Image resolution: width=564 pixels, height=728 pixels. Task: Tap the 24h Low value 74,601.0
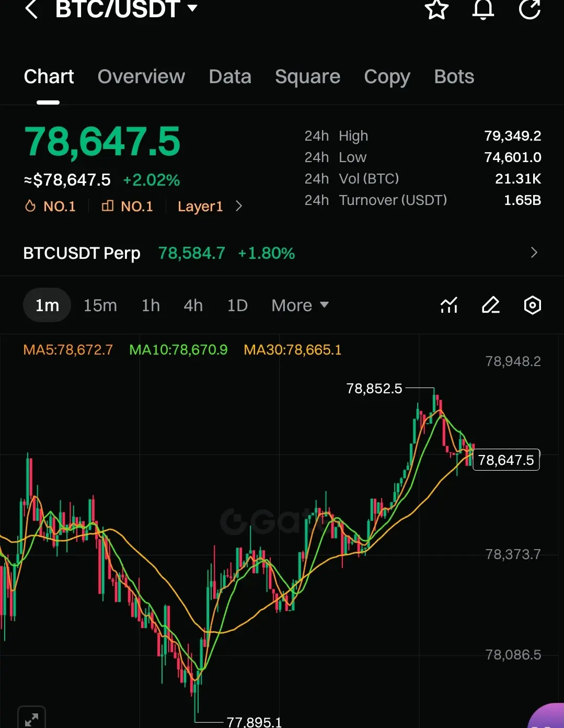(x=513, y=157)
